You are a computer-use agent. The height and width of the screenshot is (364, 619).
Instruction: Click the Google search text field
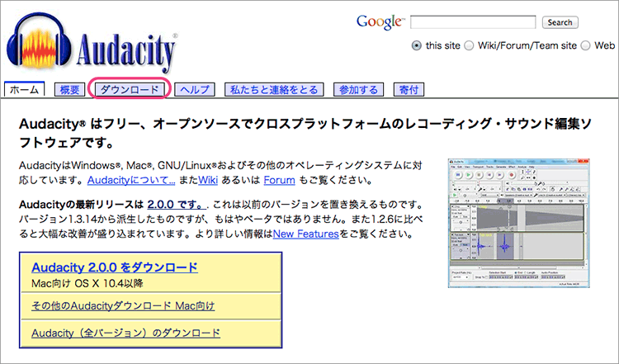[475, 22]
